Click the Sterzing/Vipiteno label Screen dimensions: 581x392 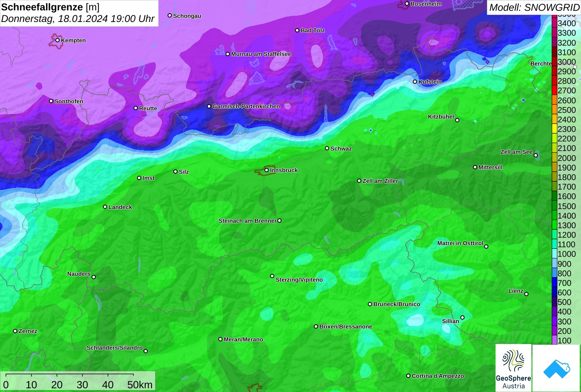click(299, 280)
